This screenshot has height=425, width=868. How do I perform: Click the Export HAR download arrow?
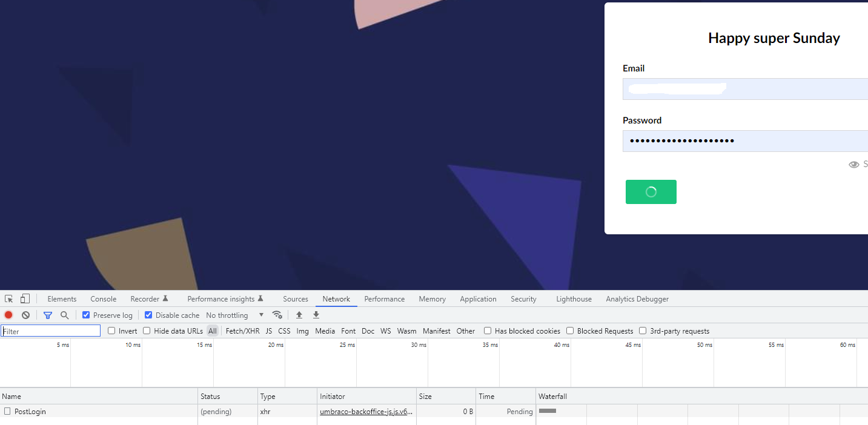316,315
